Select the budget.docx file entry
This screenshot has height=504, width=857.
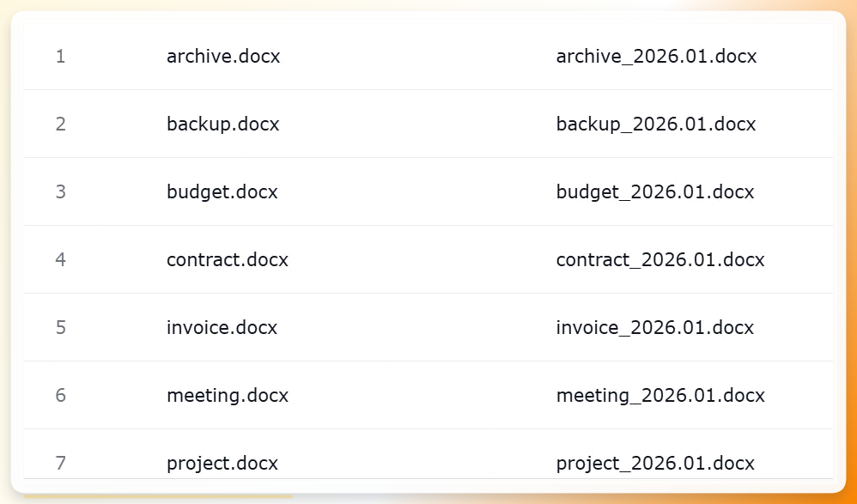[222, 191]
